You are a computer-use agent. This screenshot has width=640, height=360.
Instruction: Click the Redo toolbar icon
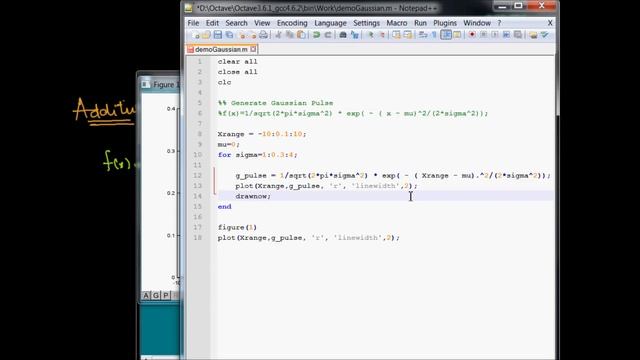(327, 35)
